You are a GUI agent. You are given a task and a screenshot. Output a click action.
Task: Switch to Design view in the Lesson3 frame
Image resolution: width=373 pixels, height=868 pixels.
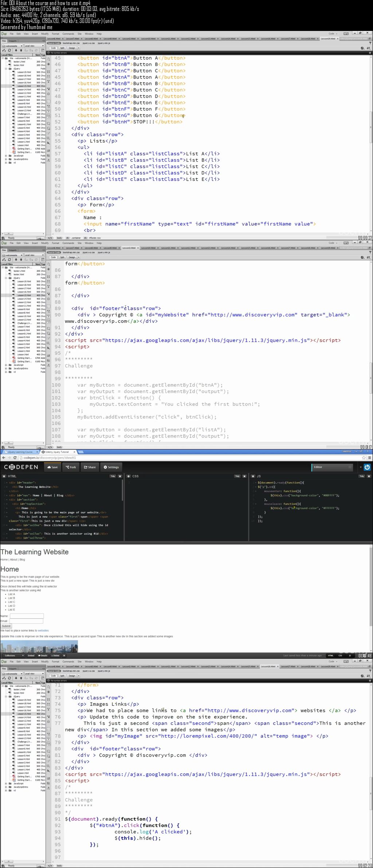73,257
